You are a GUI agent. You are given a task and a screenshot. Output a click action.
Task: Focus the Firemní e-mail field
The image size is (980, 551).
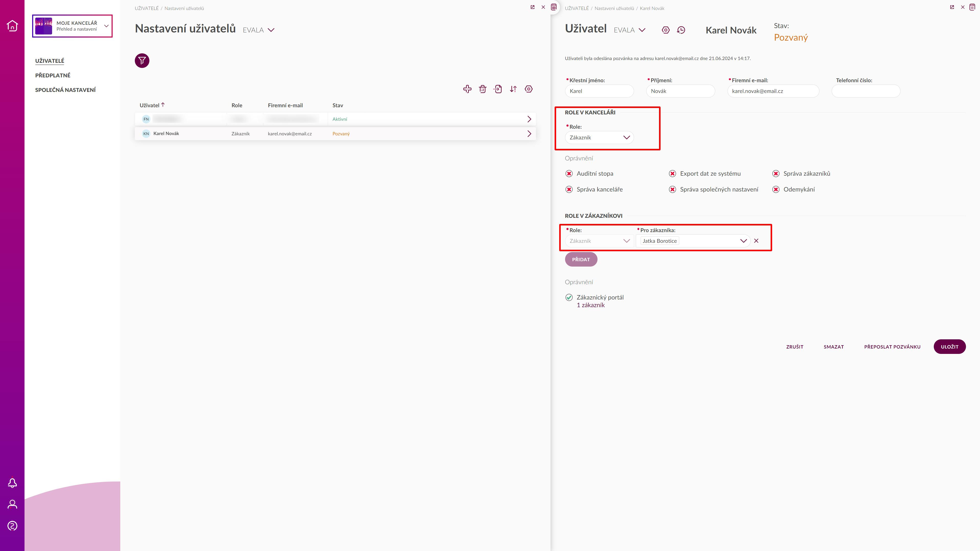[773, 91]
